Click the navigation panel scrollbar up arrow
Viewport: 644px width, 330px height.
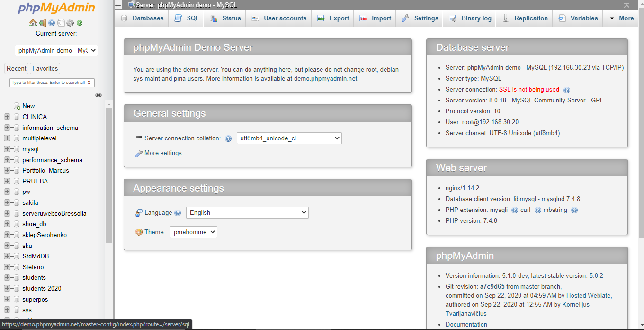click(x=109, y=104)
